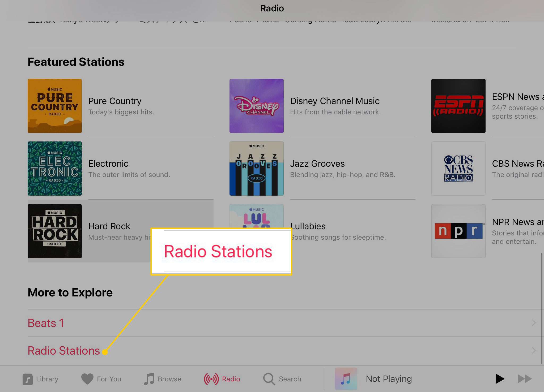This screenshot has width=544, height=392.
Task: Open the Library tab
Action: [x=40, y=379]
